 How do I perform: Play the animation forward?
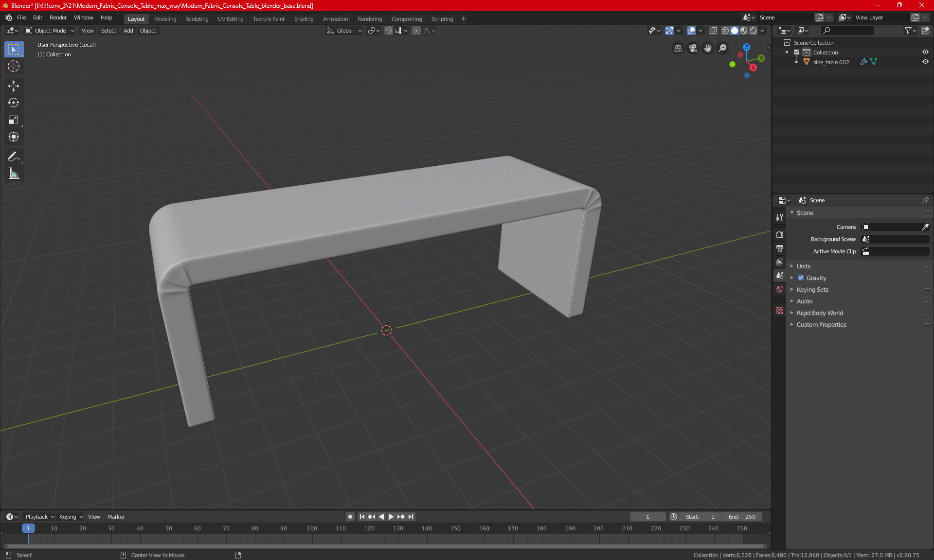(391, 517)
